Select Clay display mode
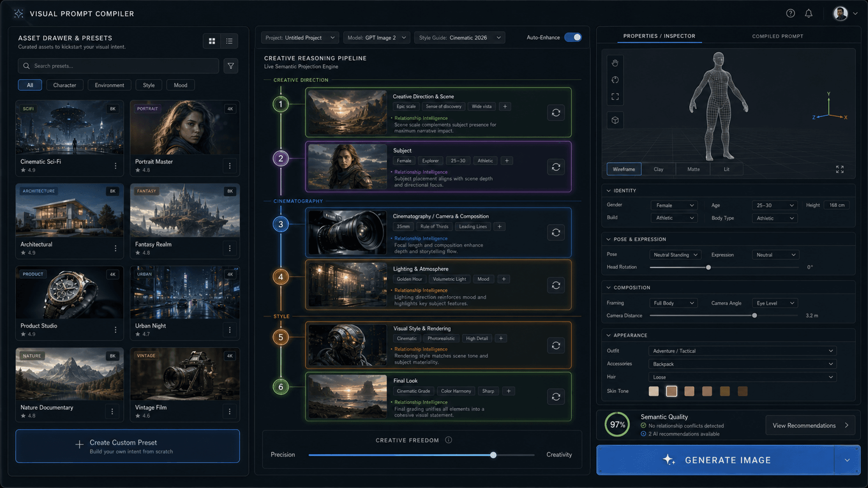Image resolution: width=868 pixels, height=488 pixels. point(658,169)
